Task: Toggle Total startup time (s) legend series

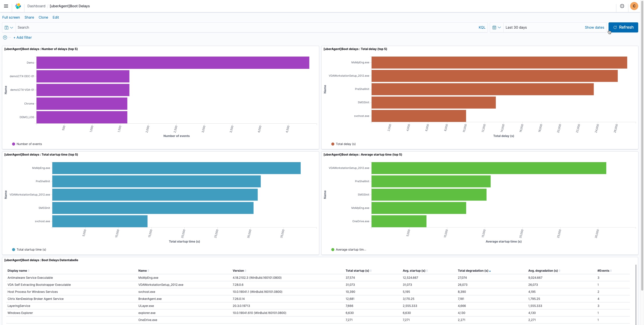Action: pyautogui.click(x=31, y=250)
